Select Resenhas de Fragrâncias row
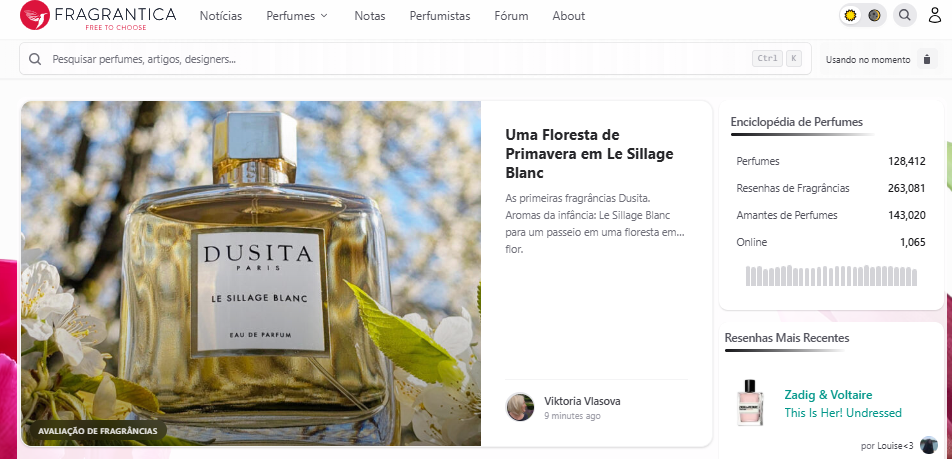952x459 pixels. coord(831,188)
